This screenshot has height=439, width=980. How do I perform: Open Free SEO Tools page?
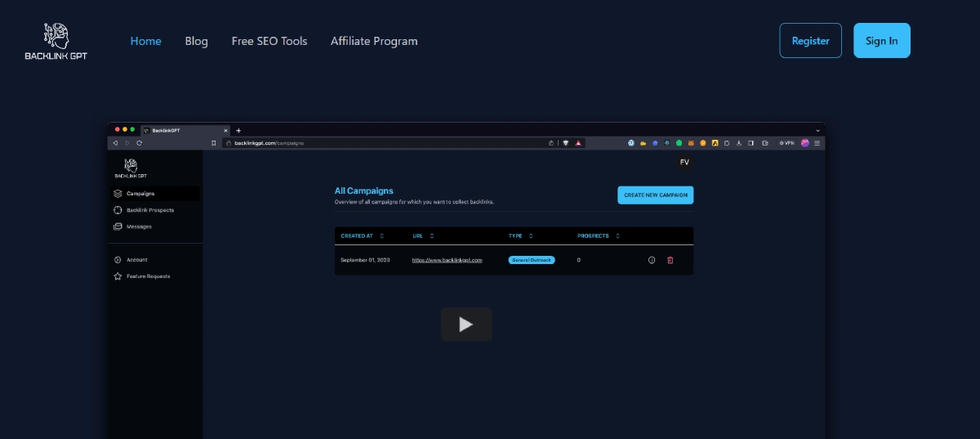click(x=269, y=41)
